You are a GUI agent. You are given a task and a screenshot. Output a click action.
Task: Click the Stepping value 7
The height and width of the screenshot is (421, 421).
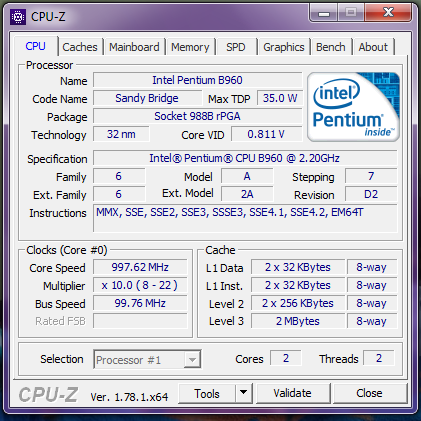371,176
